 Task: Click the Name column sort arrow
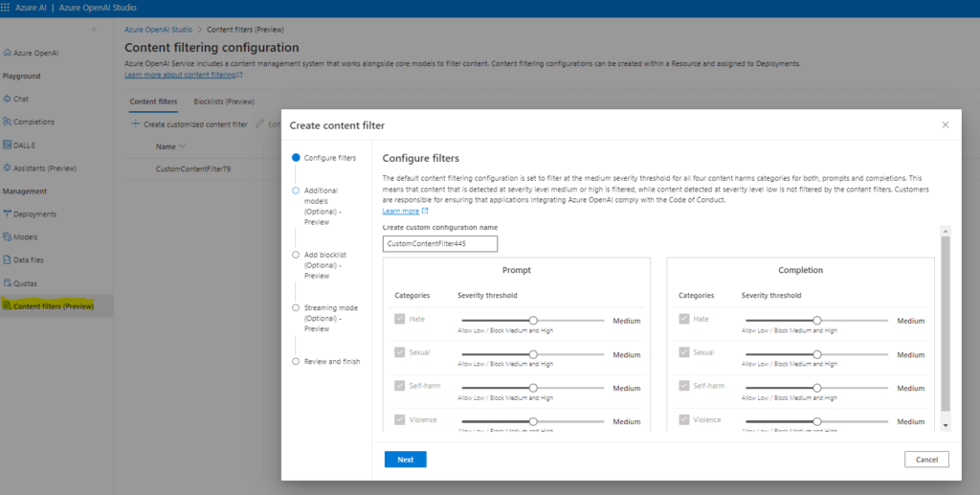183,146
